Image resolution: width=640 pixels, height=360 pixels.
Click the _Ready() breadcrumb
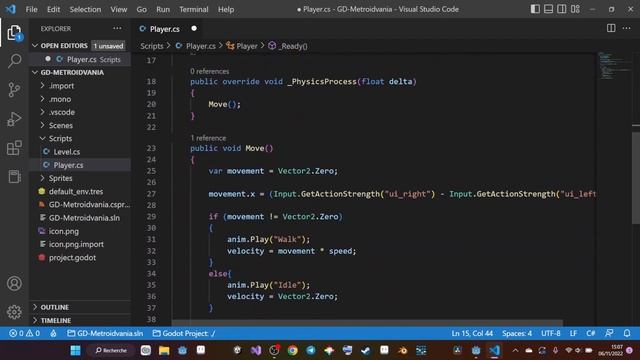[293, 46]
